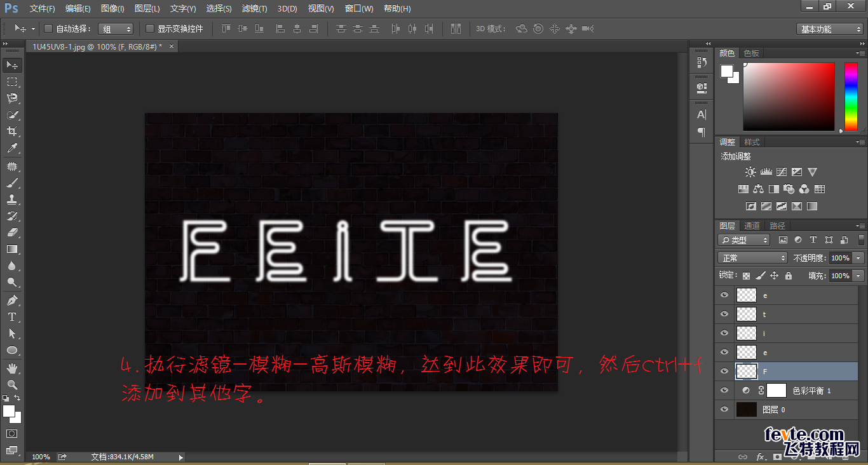
Task: Select the Eyedropper tool
Action: [x=12, y=149]
